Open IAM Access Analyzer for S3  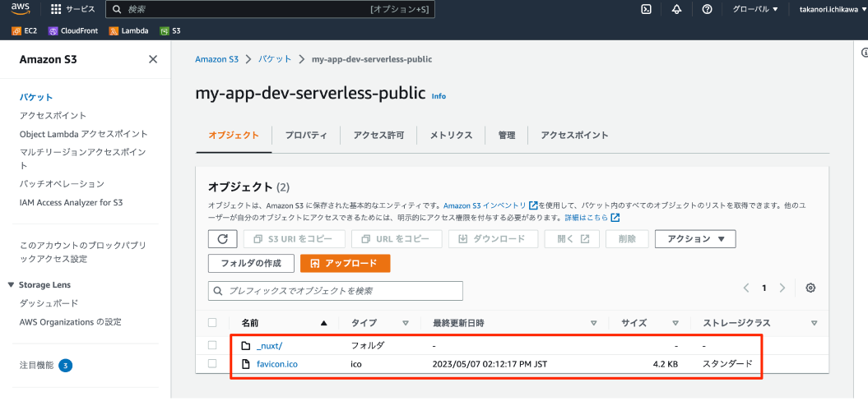coord(71,202)
